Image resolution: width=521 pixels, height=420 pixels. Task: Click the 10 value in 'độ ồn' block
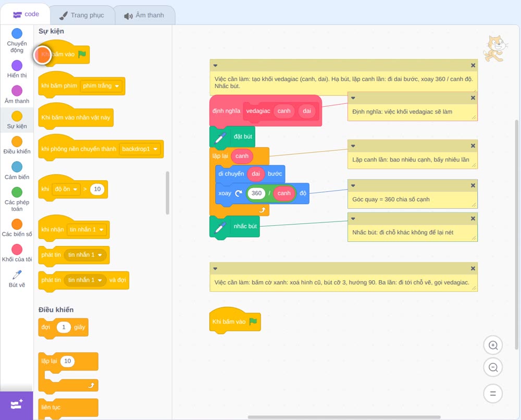pyautogui.click(x=97, y=189)
